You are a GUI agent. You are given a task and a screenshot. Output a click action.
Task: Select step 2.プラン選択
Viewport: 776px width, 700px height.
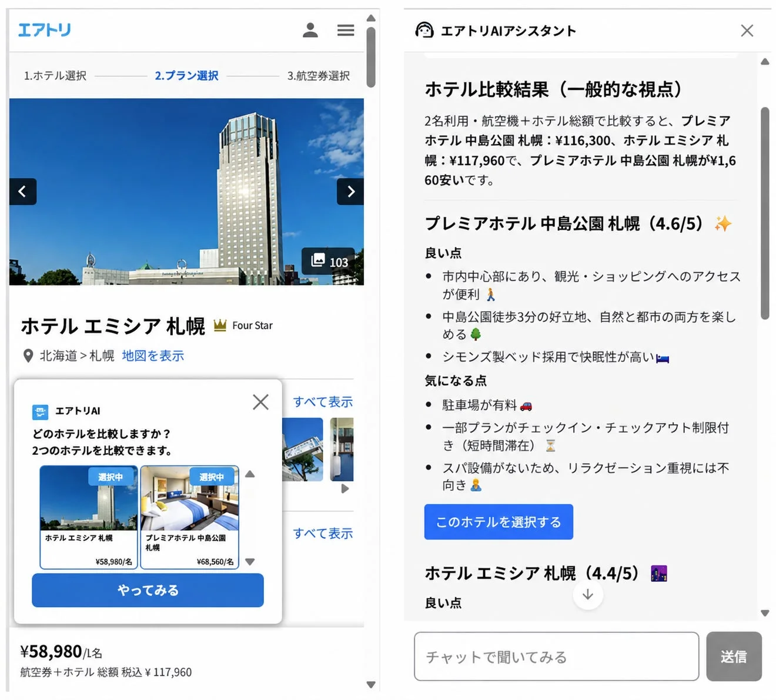186,76
